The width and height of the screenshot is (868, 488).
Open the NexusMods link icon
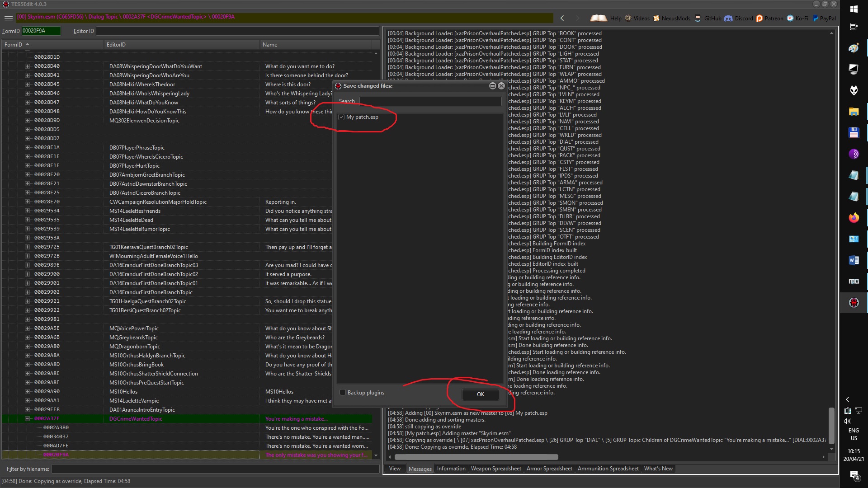tap(656, 19)
